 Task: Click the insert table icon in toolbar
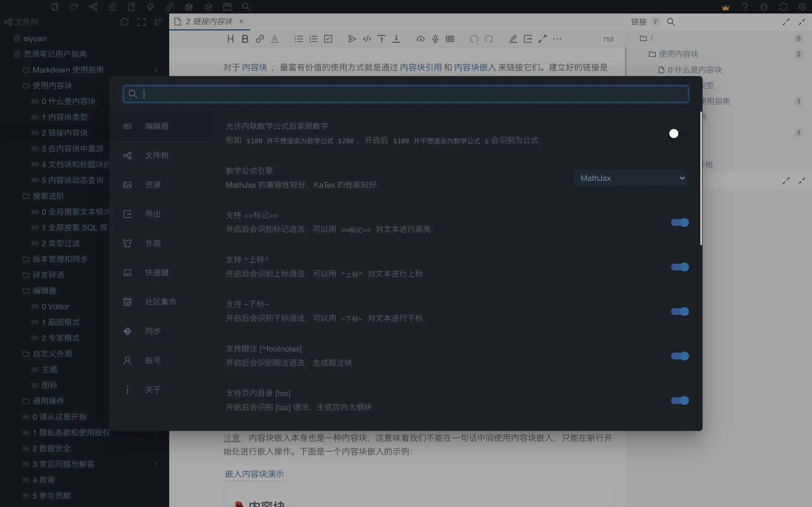coord(450,39)
